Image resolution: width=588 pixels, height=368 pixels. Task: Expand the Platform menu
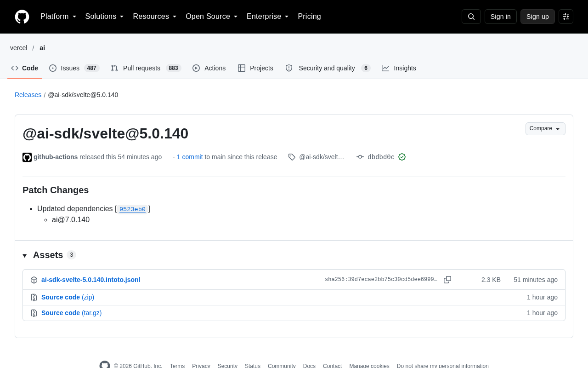point(58,17)
